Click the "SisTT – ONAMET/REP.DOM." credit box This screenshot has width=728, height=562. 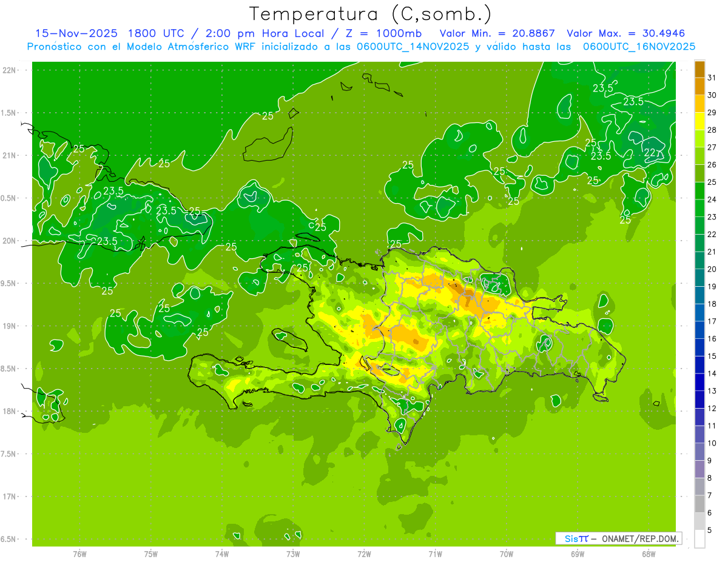tap(618, 538)
